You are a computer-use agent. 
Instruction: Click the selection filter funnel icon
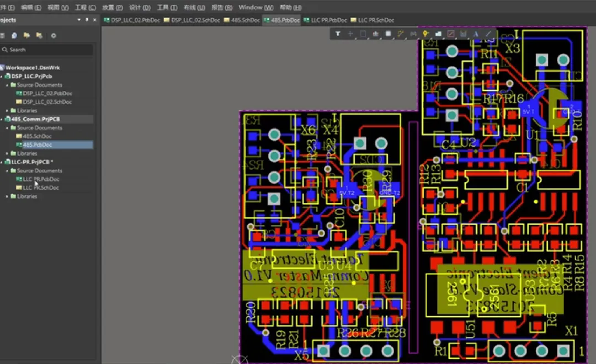click(x=338, y=34)
